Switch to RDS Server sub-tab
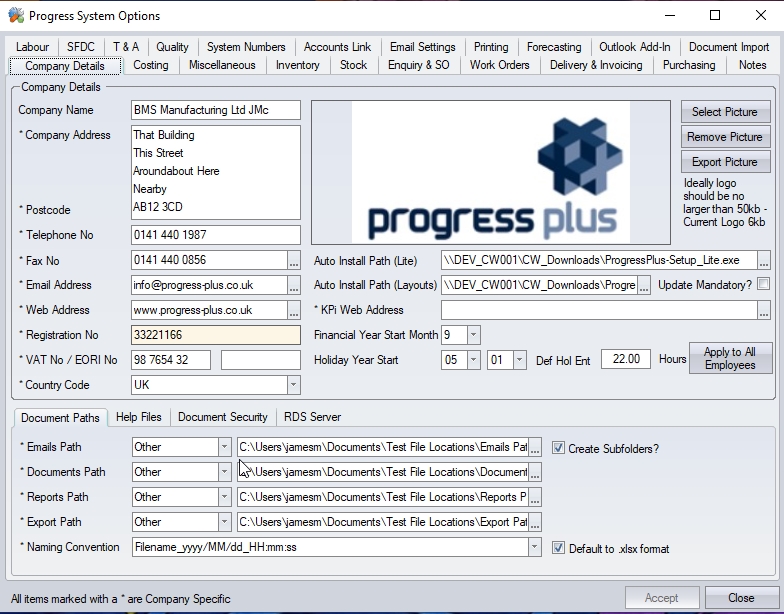Image resolution: width=784 pixels, height=614 pixels. point(312,417)
